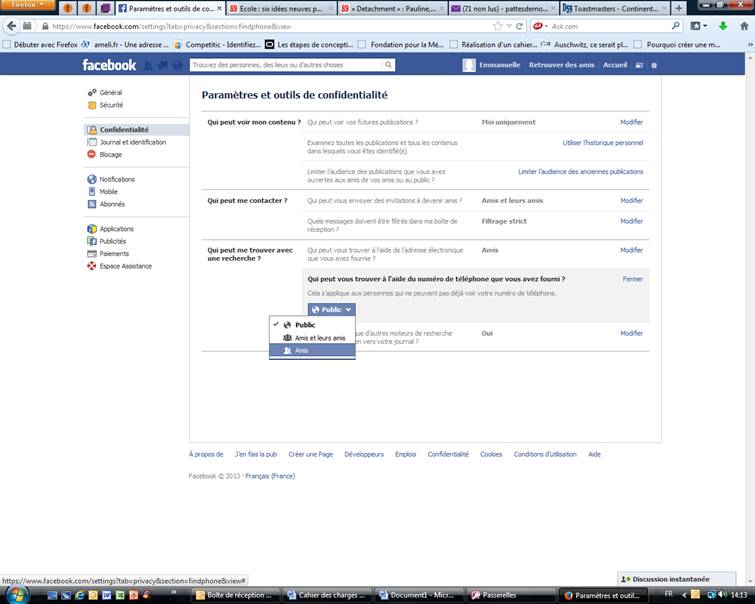Open the Firefox menu button
755x604 pixels.
click(x=27, y=5)
